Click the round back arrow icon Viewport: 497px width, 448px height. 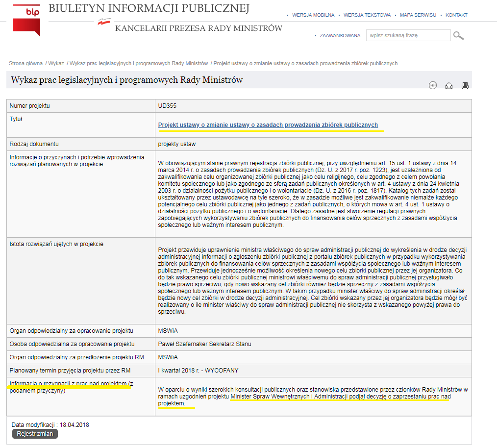click(x=433, y=85)
